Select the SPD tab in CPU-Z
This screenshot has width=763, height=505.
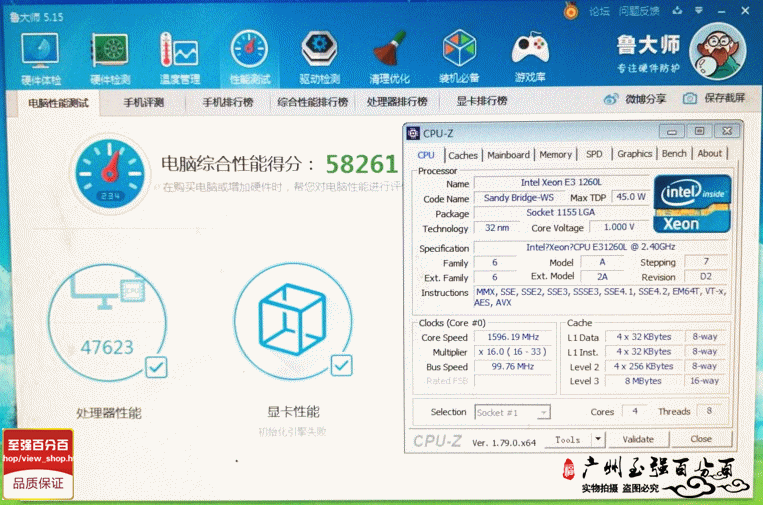click(594, 154)
